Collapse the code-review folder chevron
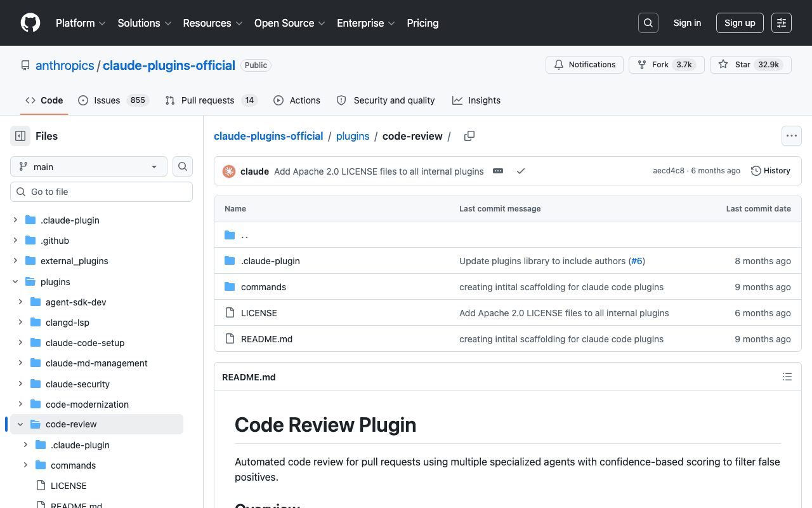 coord(20,424)
